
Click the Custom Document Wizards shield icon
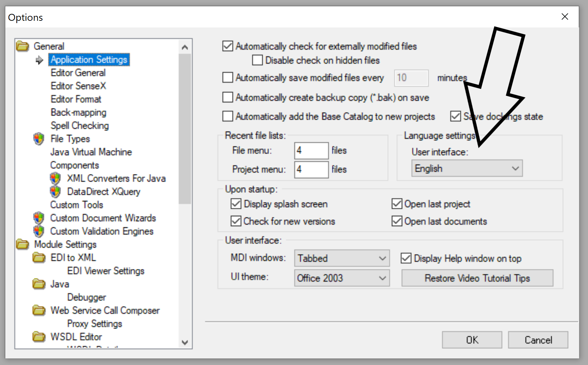(x=39, y=218)
